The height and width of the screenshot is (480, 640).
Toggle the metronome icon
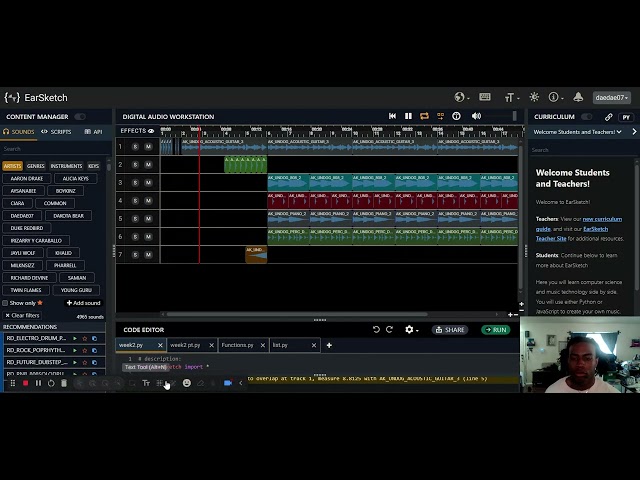point(456,116)
